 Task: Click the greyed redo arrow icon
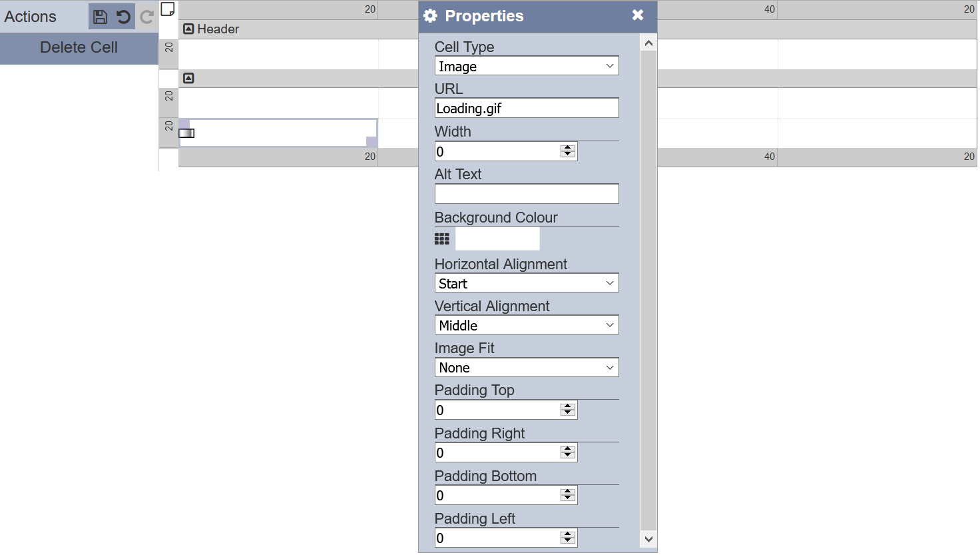tap(147, 17)
